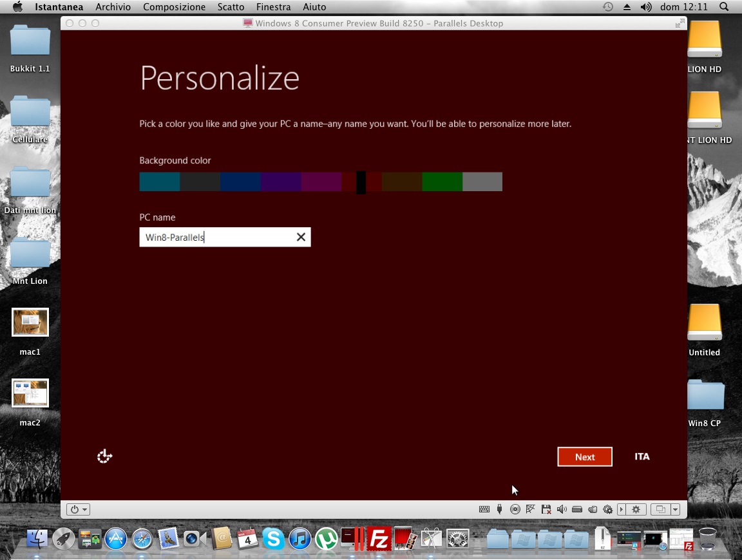Open virtual machine configuration gear button
742x560 pixels.
point(636,509)
